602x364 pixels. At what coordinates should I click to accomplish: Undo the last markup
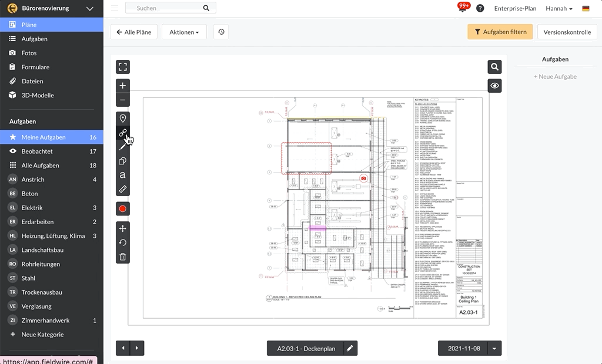click(123, 242)
